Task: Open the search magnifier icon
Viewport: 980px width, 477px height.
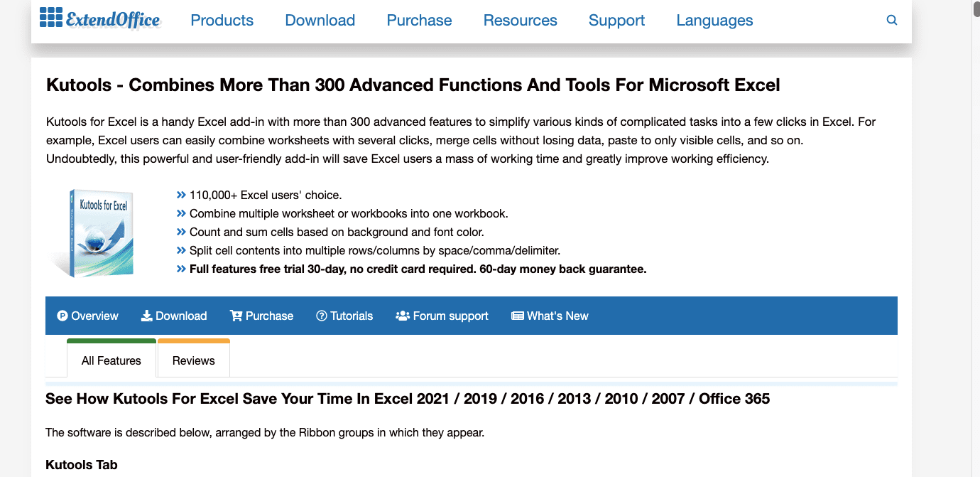Action: pyautogui.click(x=892, y=21)
